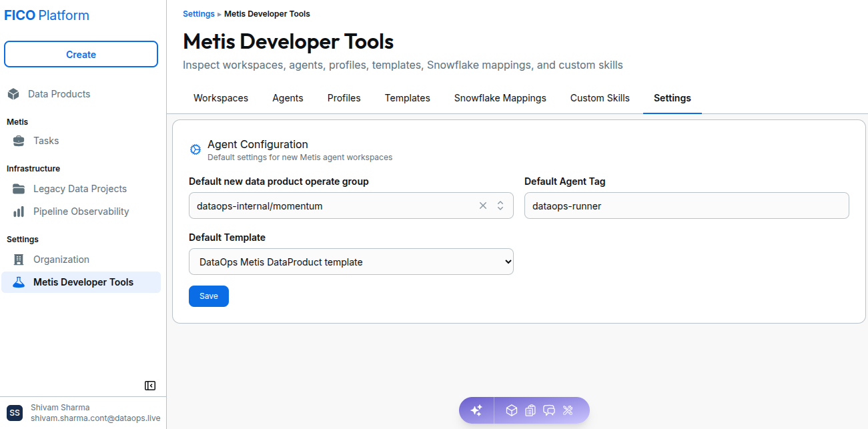The width and height of the screenshot is (868, 429).
Task: Click the Shivam Sharma user name
Action: (x=60, y=408)
